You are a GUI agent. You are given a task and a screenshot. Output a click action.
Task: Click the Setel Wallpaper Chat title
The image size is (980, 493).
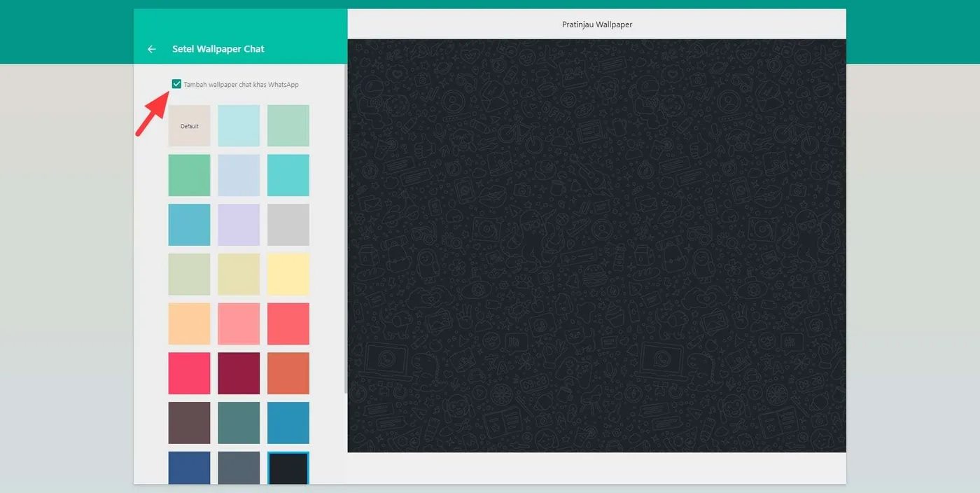tap(218, 49)
